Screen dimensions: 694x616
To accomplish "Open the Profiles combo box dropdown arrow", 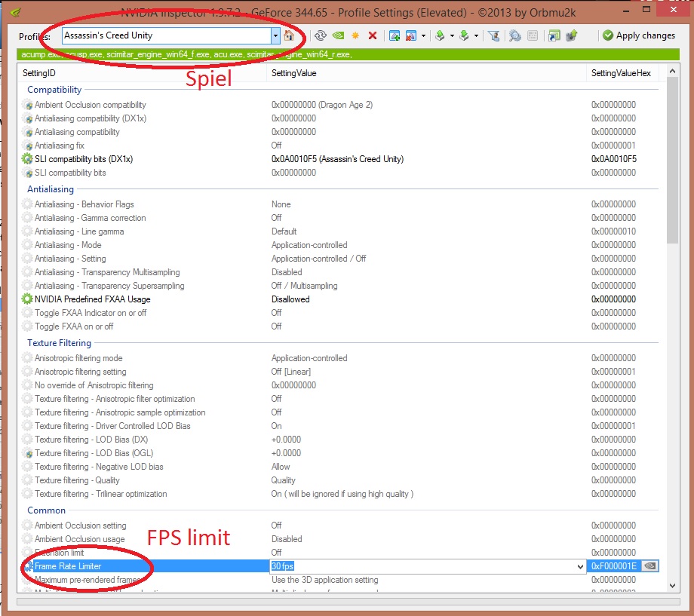I will coord(275,36).
